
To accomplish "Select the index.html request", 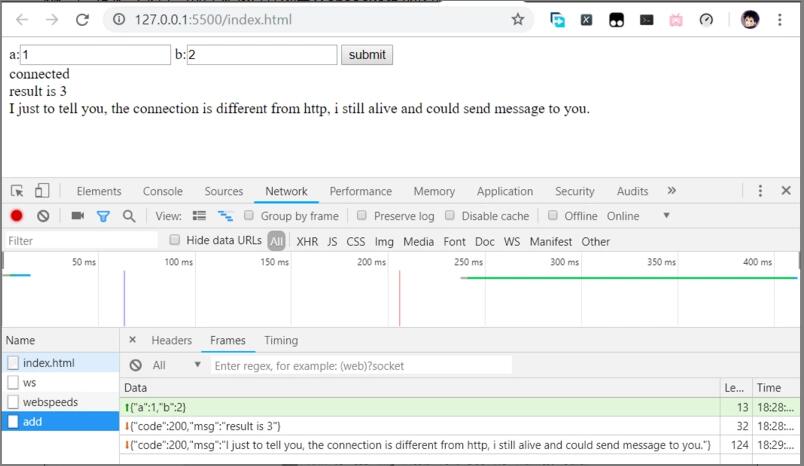I will click(x=61, y=363).
